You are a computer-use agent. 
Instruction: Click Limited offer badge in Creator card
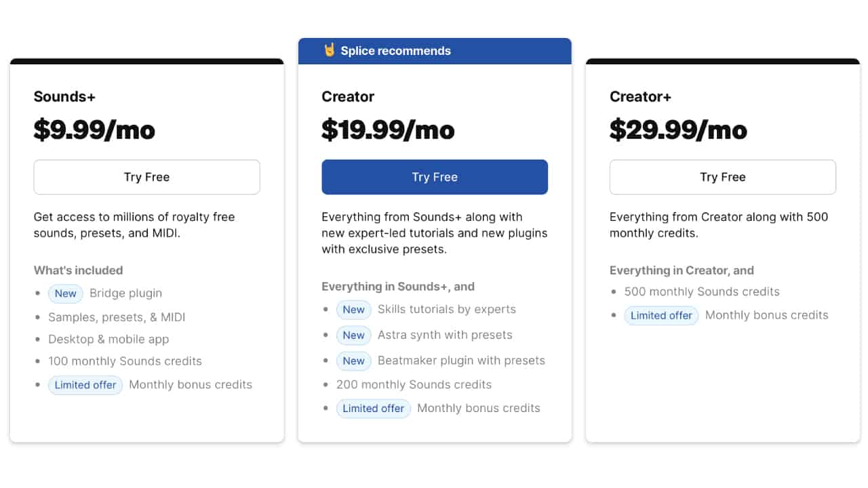tap(373, 409)
